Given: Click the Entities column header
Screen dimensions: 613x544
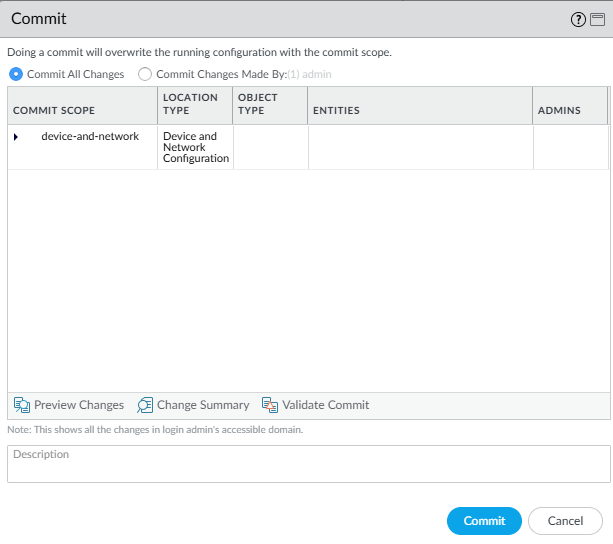Looking at the screenshot, I should coord(336,110).
